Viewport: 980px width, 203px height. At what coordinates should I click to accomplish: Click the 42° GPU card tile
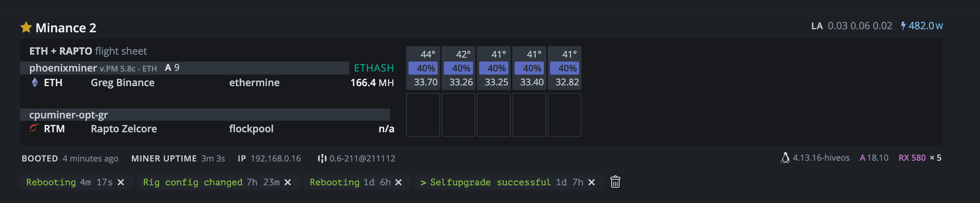click(458, 68)
